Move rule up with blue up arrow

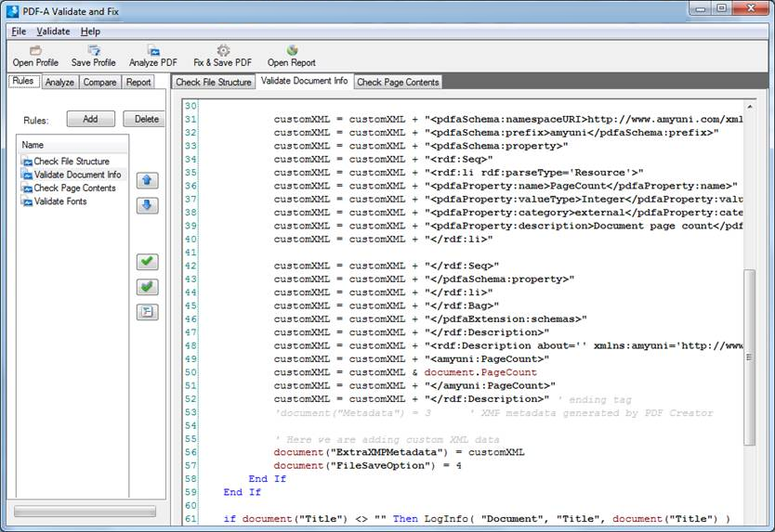(147, 180)
